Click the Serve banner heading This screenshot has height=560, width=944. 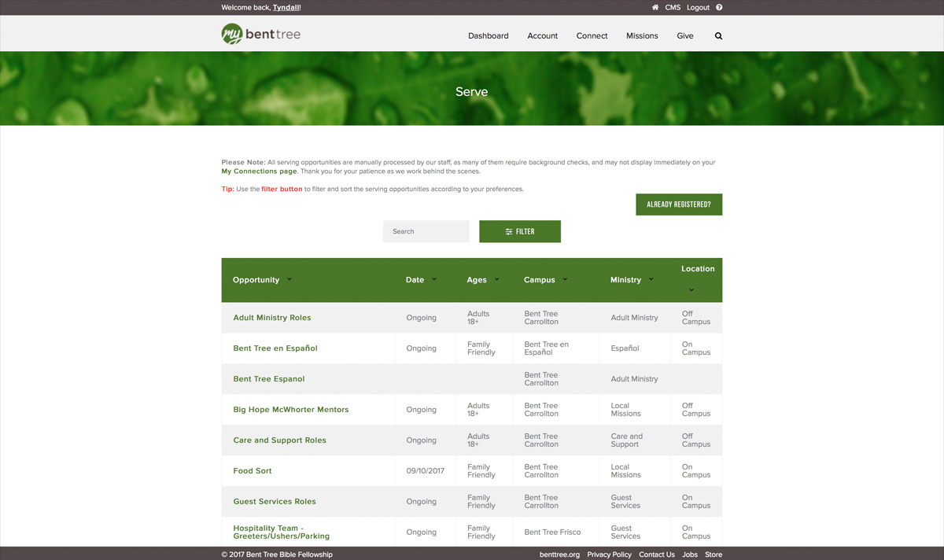472,92
